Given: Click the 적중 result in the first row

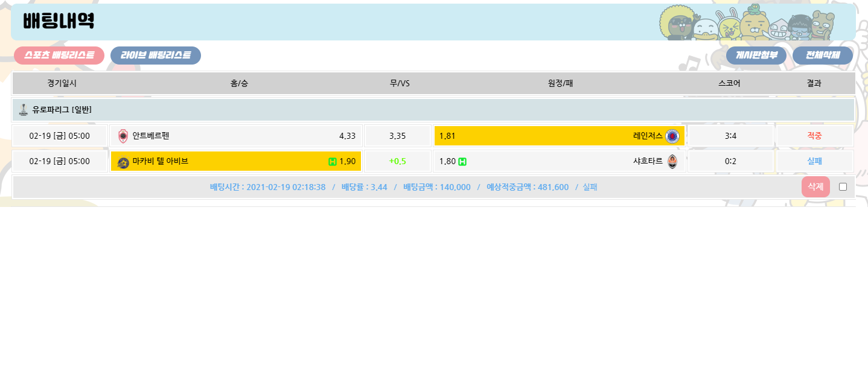Looking at the screenshot, I should (814, 136).
